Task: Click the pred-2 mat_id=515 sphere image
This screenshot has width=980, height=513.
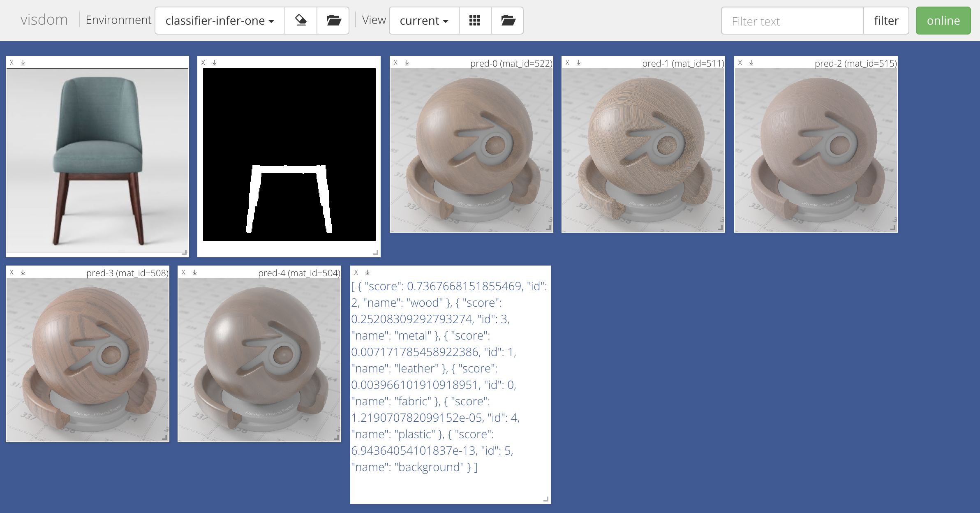Action: [x=816, y=150]
